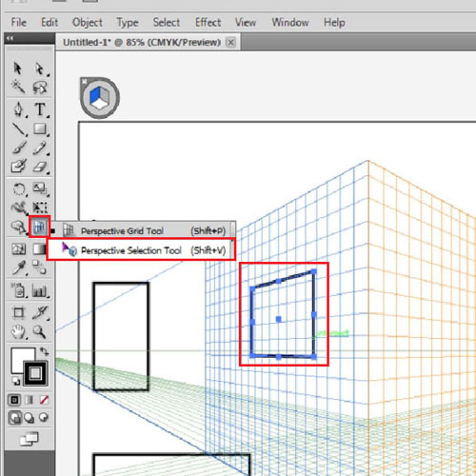Select the Pen tool
Viewport: 476px width, 476px height.
click(x=18, y=109)
